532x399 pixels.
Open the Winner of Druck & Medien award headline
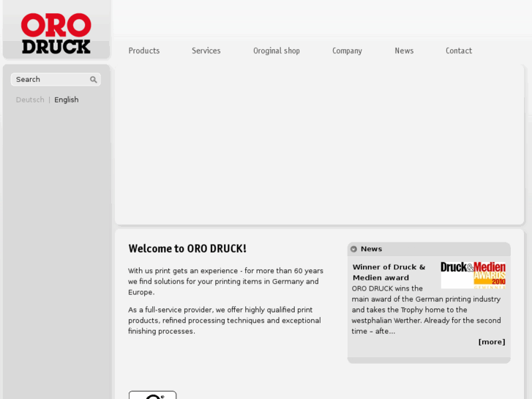[x=389, y=272]
